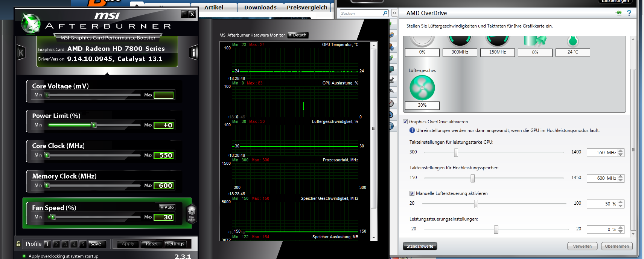Click the 30% fan speed readout
The height and width of the screenshot is (259, 644).
click(422, 106)
